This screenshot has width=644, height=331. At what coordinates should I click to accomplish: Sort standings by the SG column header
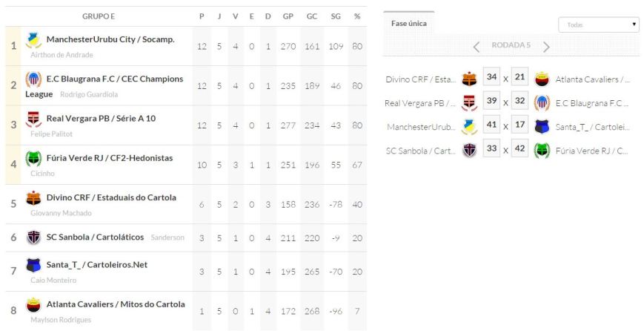(336, 16)
